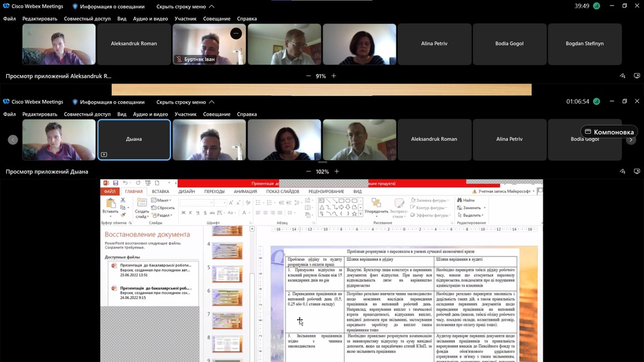The height and width of the screenshot is (362, 644).
Task: Open the Упорядочить arrange tool
Action: point(376,204)
